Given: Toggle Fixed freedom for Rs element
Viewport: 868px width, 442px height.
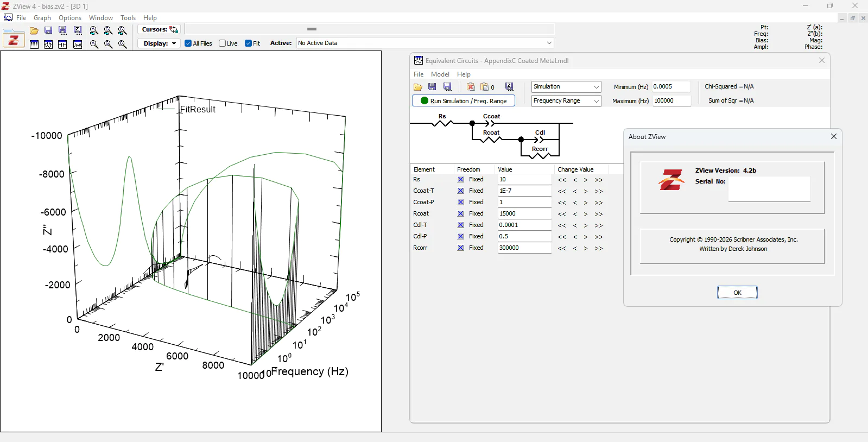Looking at the screenshot, I should click(461, 180).
